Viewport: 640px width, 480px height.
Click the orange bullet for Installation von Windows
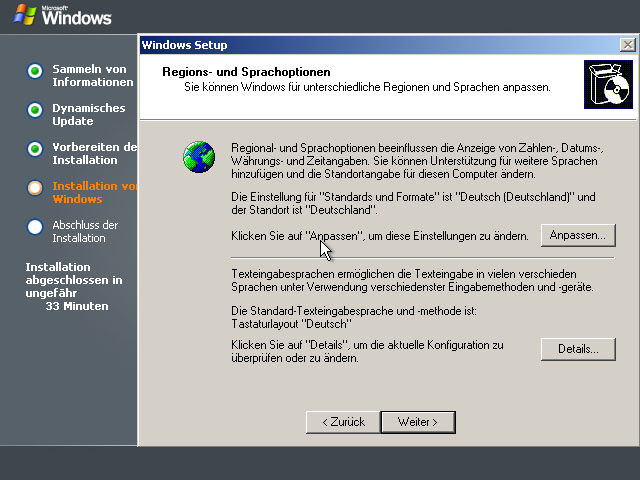(x=35, y=188)
